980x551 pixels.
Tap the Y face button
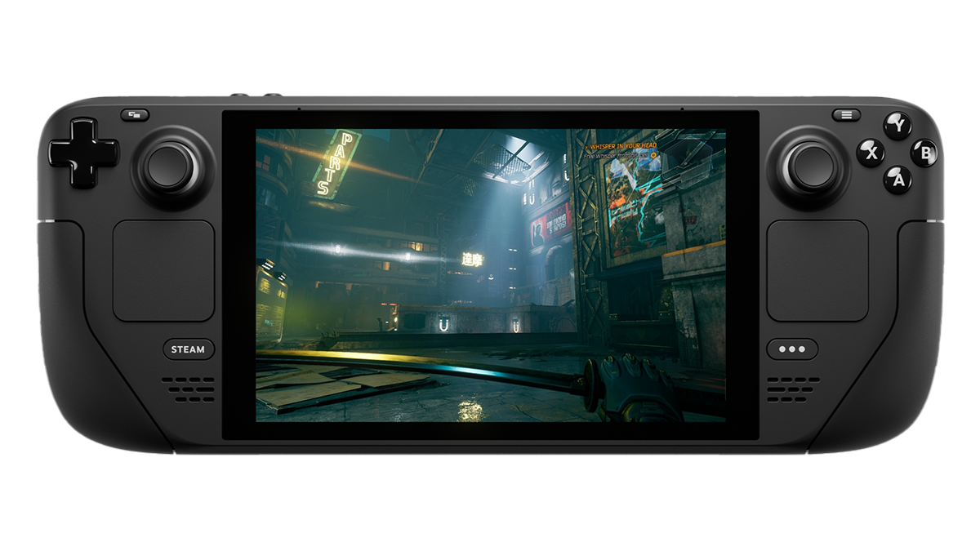[x=898, y=127]
